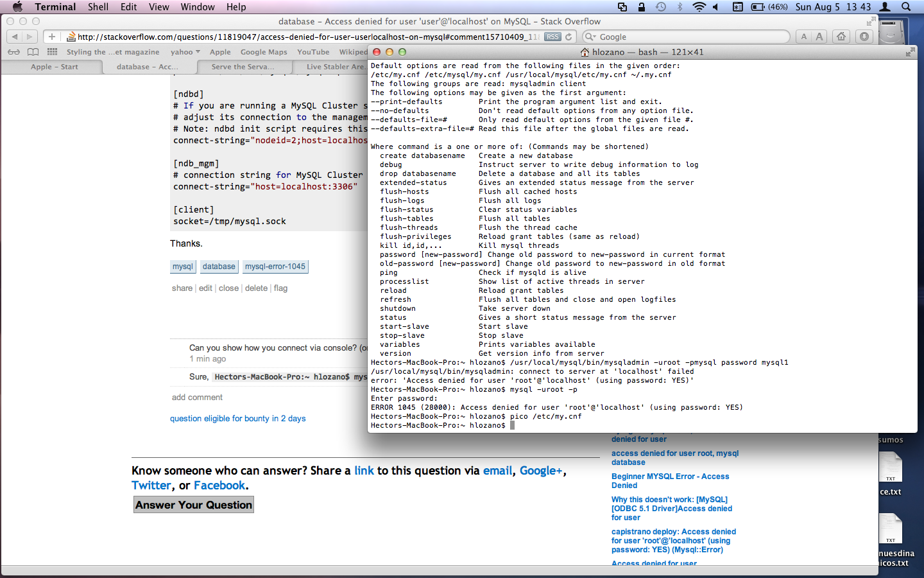Click the user account icon in menu bar
This screenshot has height=578, width=924.
[885, 6]
